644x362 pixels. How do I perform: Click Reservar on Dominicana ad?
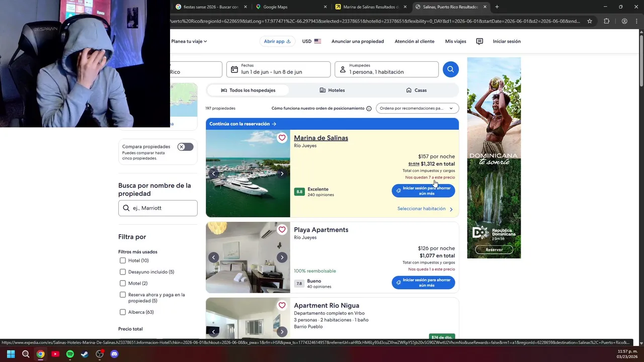[494, 249]
